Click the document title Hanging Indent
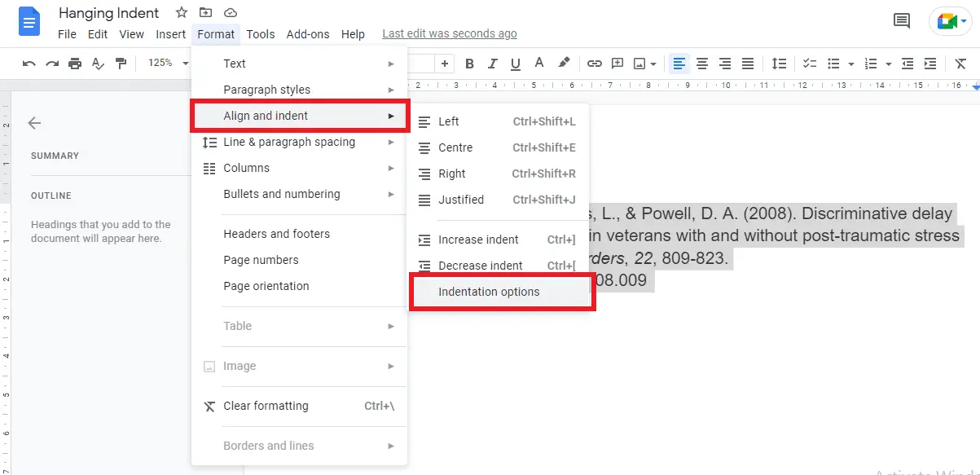This screenshot has width=980, height=475. (108, 13)
